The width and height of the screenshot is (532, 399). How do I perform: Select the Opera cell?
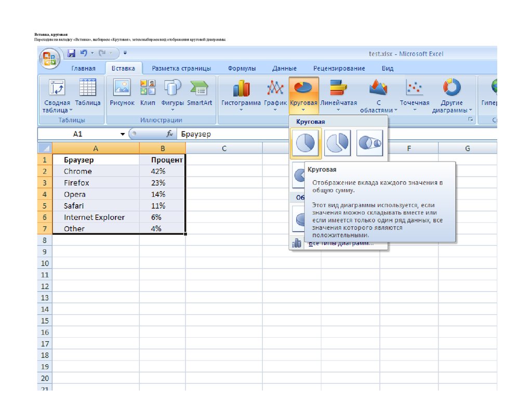[96, 194]
